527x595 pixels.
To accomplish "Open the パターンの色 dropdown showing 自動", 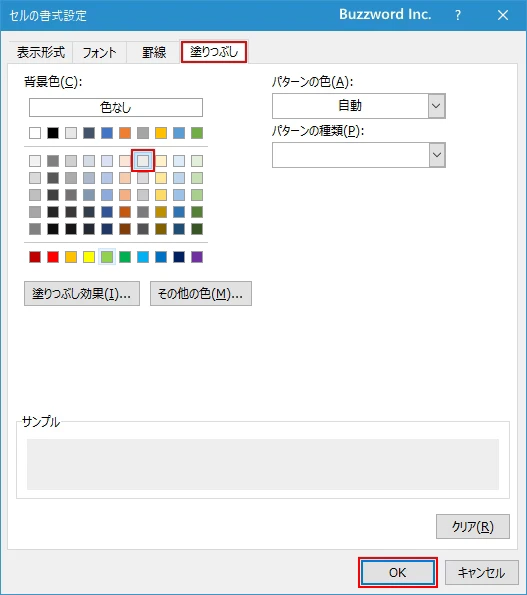I will click(359, 106).
